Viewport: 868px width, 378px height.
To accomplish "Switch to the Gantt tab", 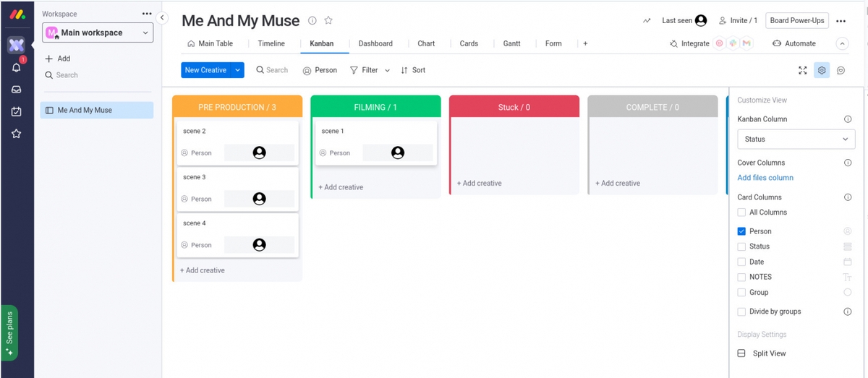I will [511, 43].
